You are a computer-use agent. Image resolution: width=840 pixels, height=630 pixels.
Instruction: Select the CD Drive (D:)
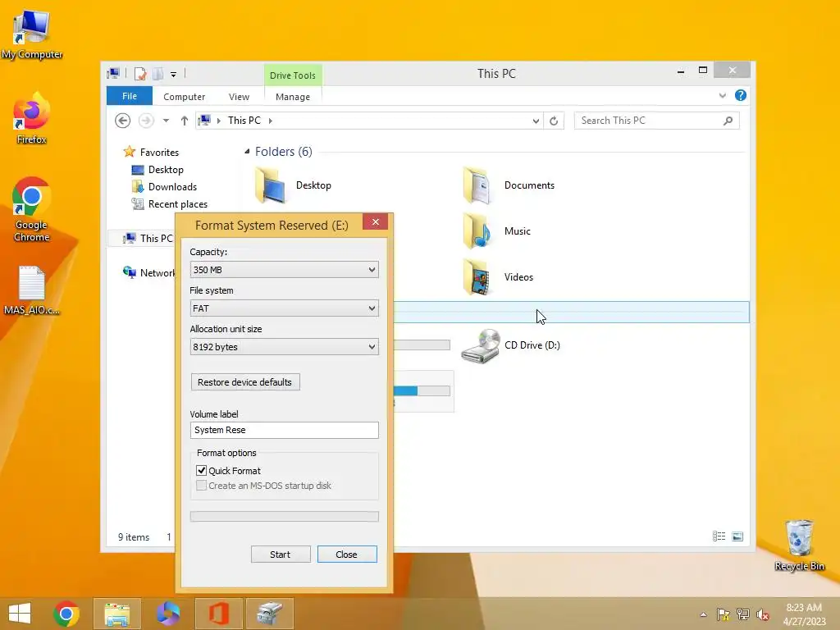point(510,345)
